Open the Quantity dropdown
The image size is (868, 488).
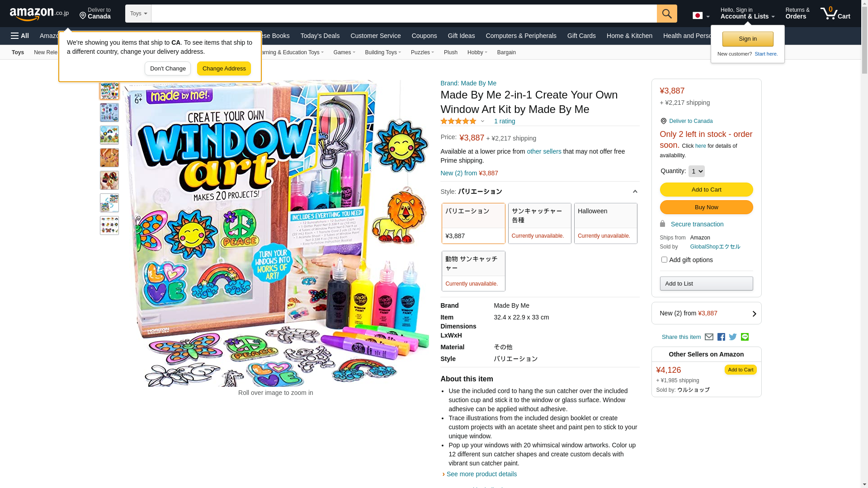[x=696, y=171]
